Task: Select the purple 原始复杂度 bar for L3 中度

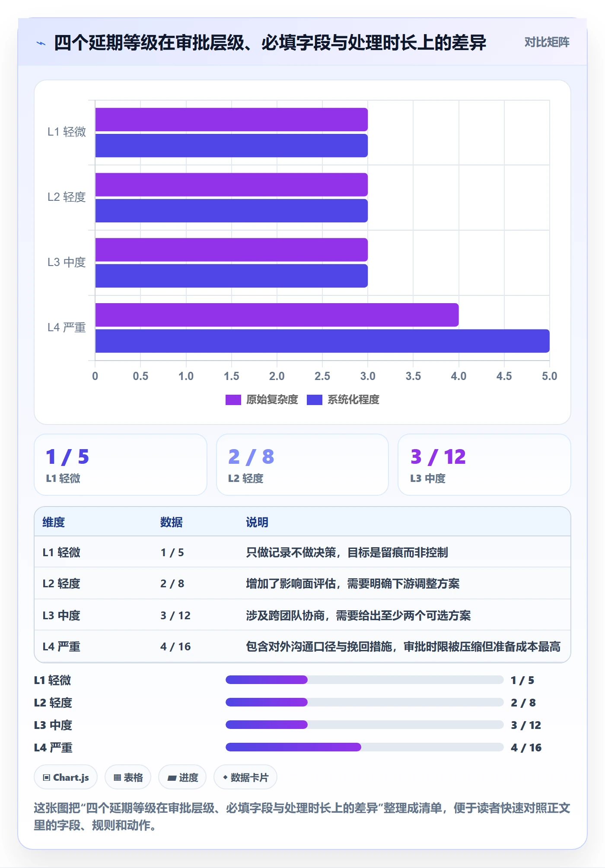Action: click(x=231, y=250)
